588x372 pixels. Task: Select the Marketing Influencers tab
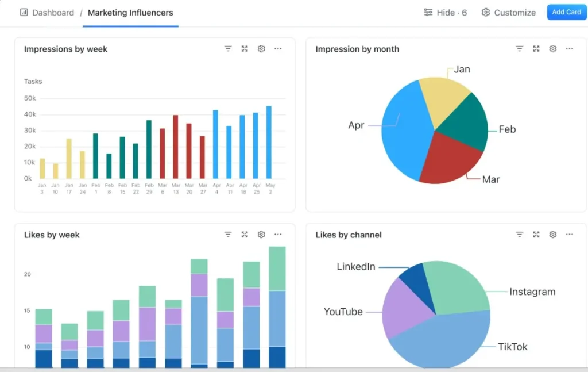pos(130,12)
